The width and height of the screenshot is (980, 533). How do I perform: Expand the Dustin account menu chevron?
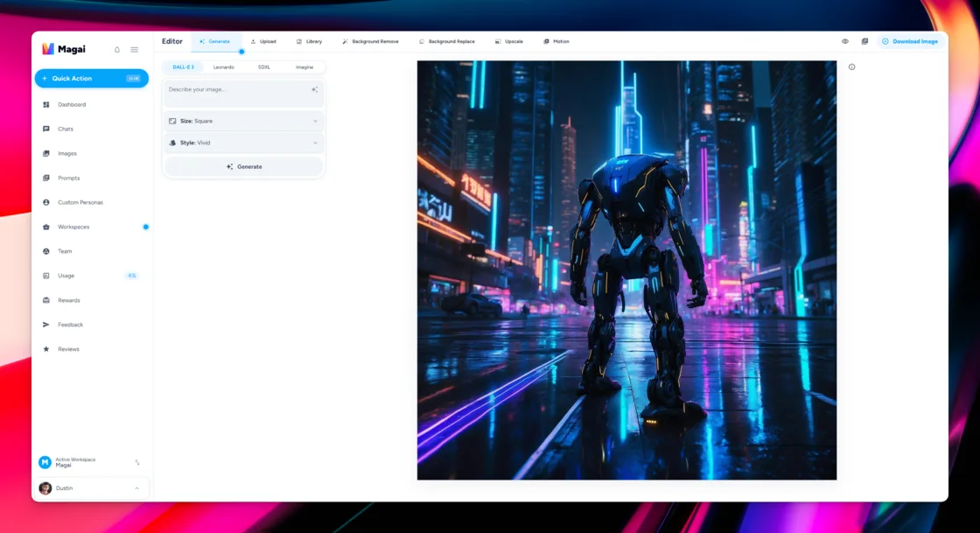pos(136,488)
